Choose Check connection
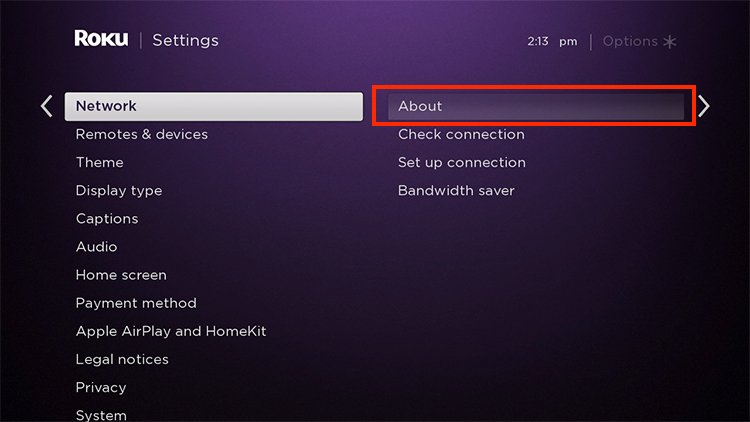This screenshot has height=422, width=750. (x=461, y=134)
